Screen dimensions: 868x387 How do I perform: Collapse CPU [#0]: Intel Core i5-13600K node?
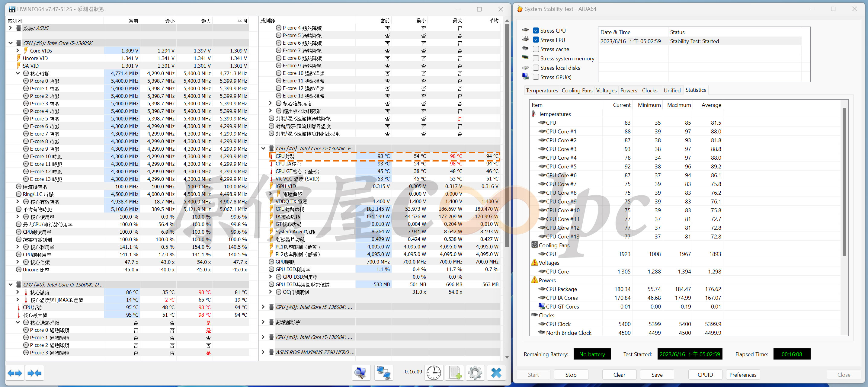(11, 43)
